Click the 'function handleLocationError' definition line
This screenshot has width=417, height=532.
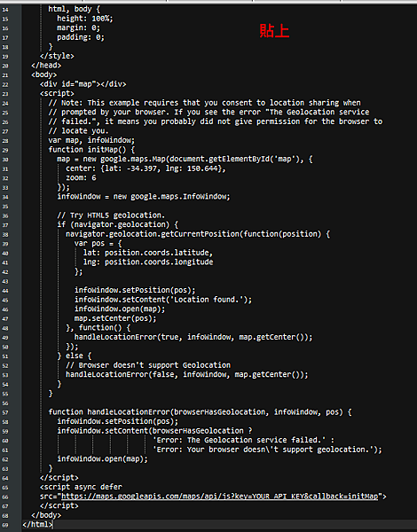pyautogui.click(x=200, y=412)
